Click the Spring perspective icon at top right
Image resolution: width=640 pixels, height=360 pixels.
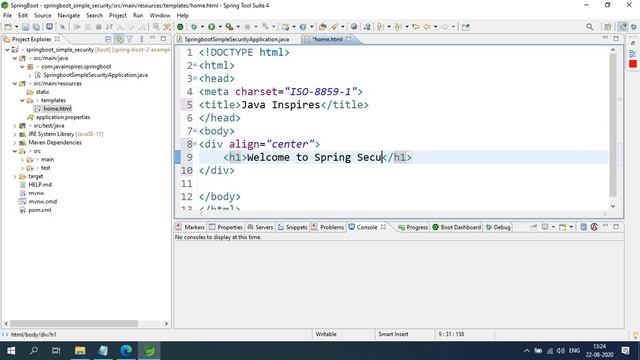point(622,27)
